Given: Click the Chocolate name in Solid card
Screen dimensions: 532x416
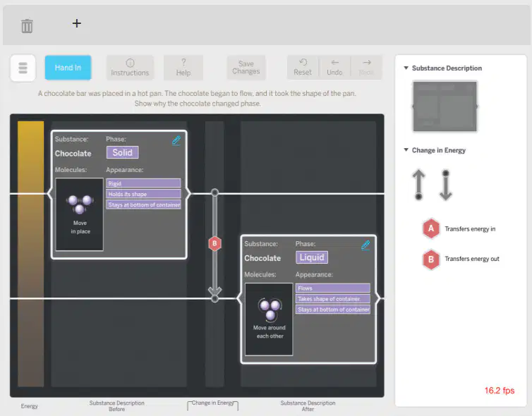Looking at the screenshot, I should (73, 153).
